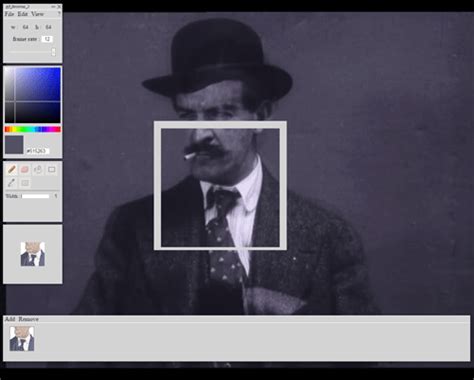The image size is (474, 380).
Task: Select the first frame in the bottom timeline
Action: 22,339
